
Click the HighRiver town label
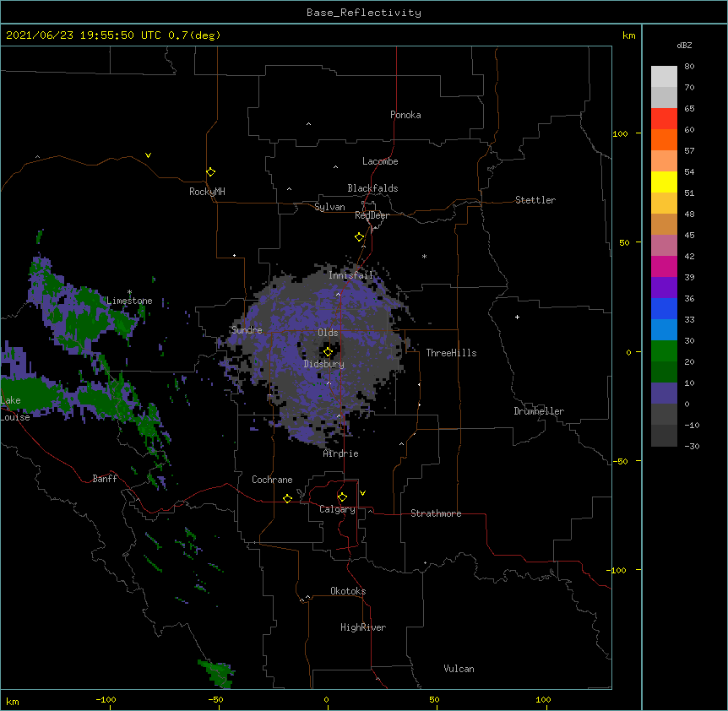click(x=363, y=627)
